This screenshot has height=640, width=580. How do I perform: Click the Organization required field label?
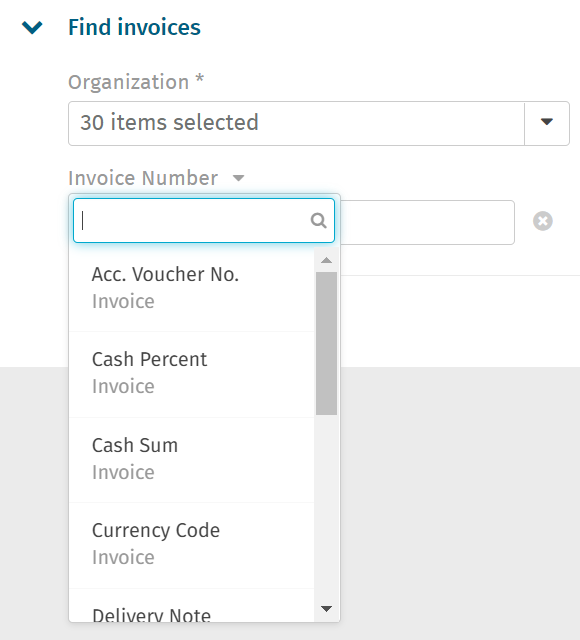click(x=136, y=82)
